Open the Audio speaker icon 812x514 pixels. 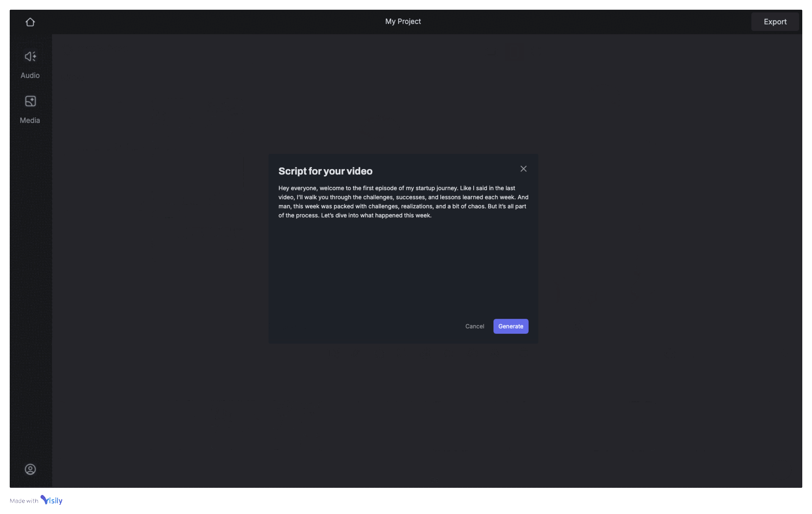(x=30, y=57)
